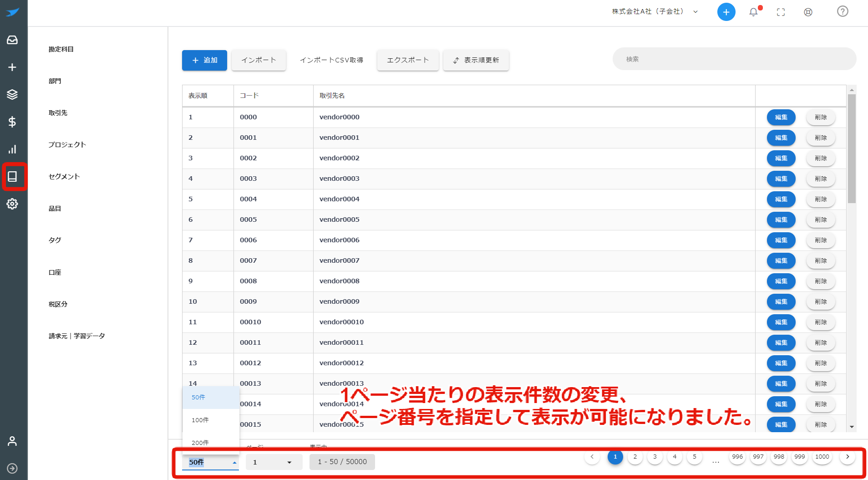Open the company selector 株式会社A社（子会社）
The height and width of the screenshot is (480, 868).
point(655,11)
